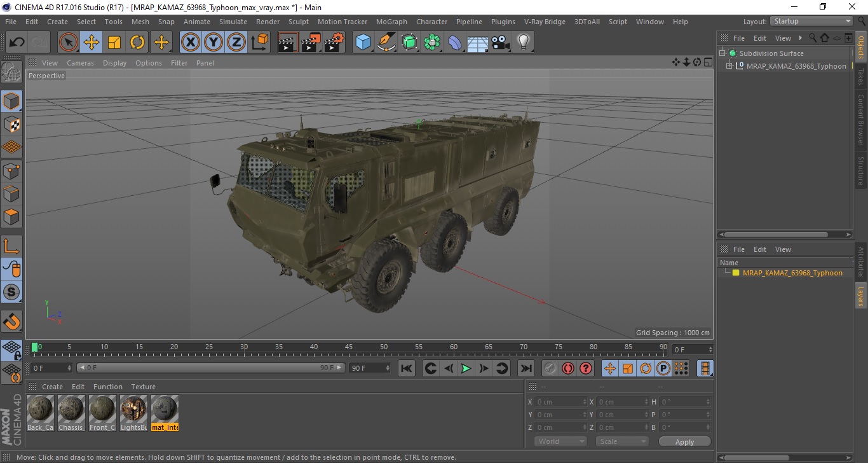Toggle Rotation keyframe recording
The width and height of the screenshot is (868, 463).
coord(645,368)
